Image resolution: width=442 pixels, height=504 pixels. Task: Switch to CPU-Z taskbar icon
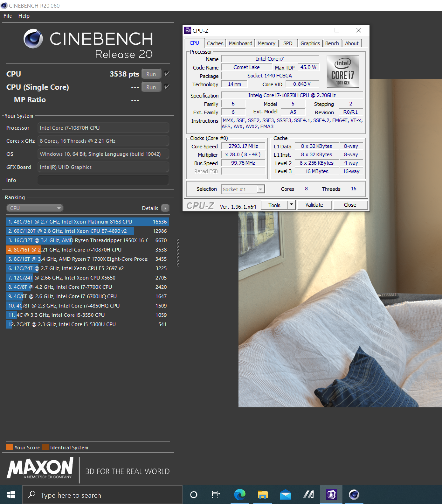pos(331,495)
